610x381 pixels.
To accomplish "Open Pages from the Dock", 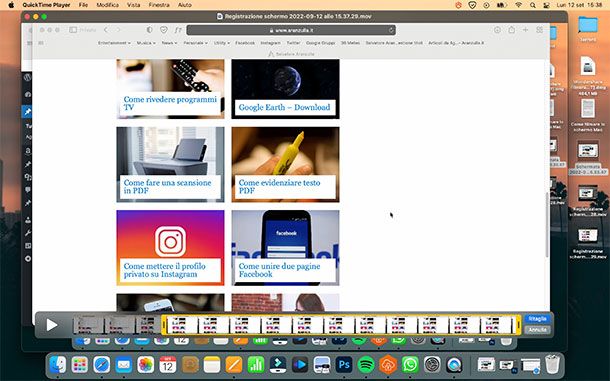I will (x=234, y=365).
